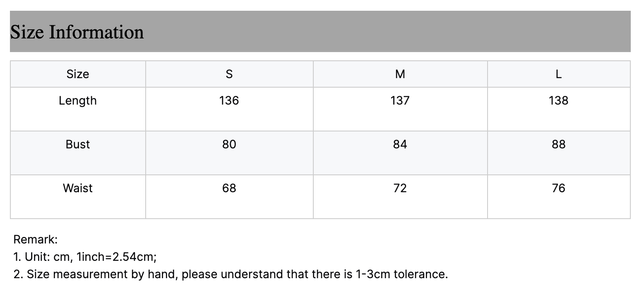The image size is (644, 291).
Task: Click the bust value 88
Action: [559, 144]
